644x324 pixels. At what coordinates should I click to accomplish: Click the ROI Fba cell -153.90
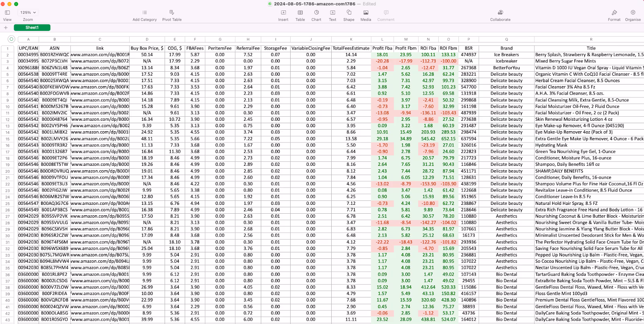[428, 184]
